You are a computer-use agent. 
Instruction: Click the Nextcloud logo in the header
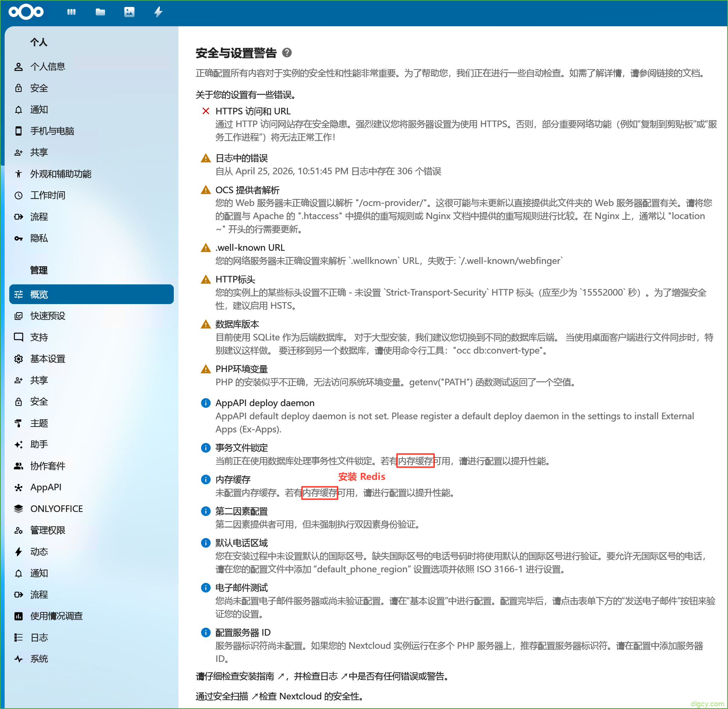click(x=26, y=12)
